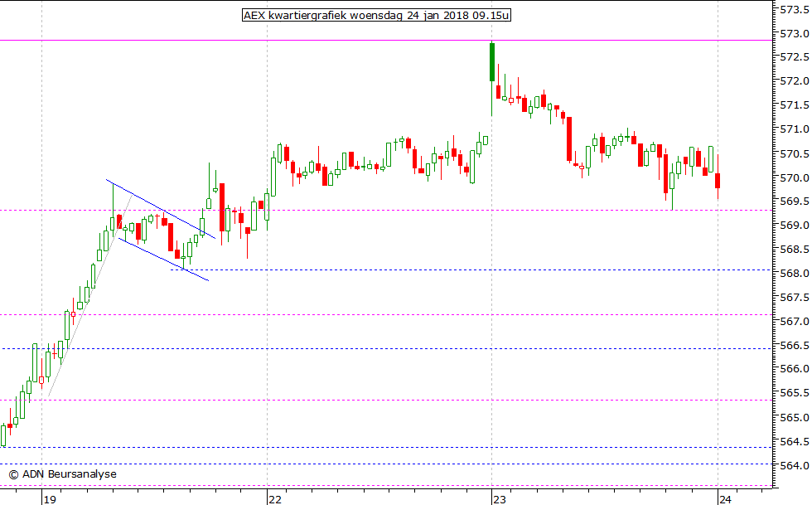Screen dimensions: 812x505
Task: Click date label 23 on time axis
Action: coord(500,499)
